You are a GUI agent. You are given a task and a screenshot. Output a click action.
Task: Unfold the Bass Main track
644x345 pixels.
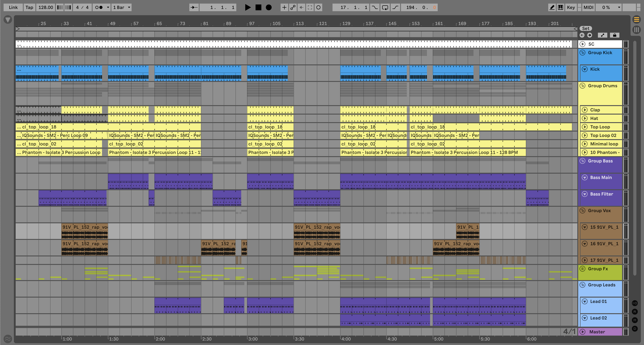coord(584,177)
